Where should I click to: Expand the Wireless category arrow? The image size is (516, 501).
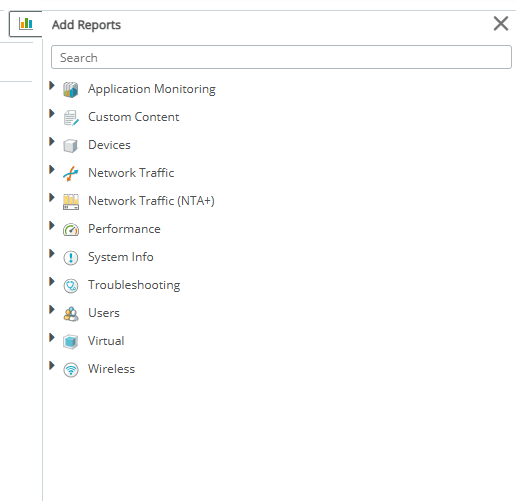click(52, 366)
